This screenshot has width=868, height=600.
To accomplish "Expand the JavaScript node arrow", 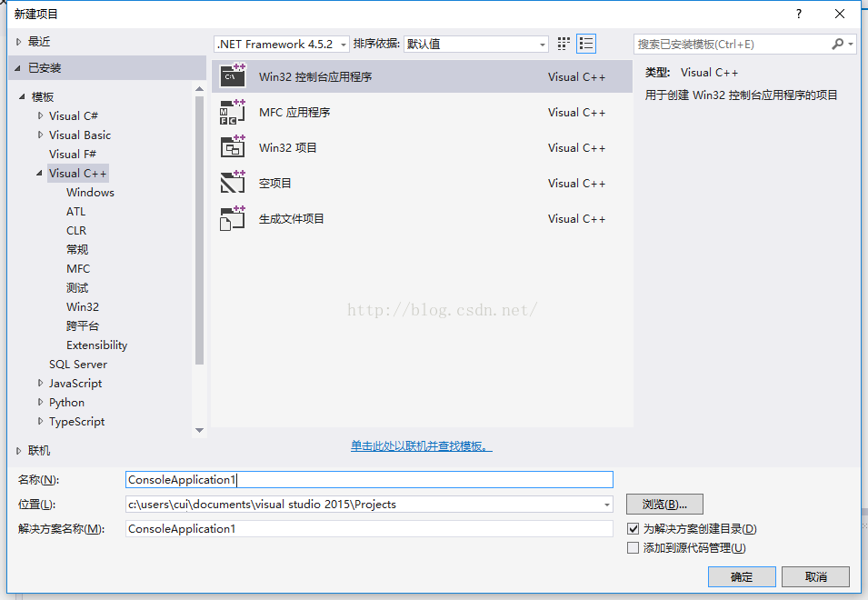I will pyautogui.click(x=40, y=383).
